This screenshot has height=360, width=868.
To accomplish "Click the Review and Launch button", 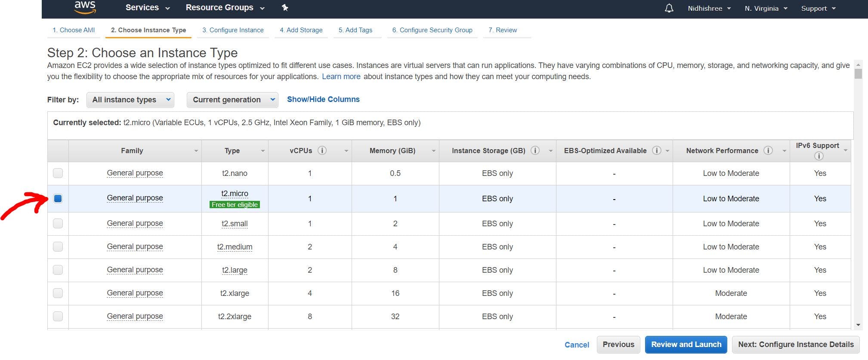I will tap(686, 345).
